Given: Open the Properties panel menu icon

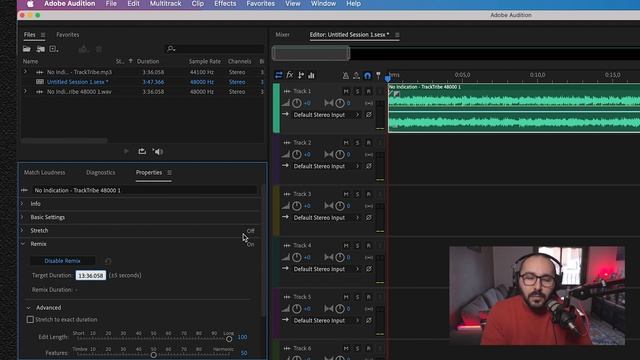Looking at the screenshot, I should (169, 173).
